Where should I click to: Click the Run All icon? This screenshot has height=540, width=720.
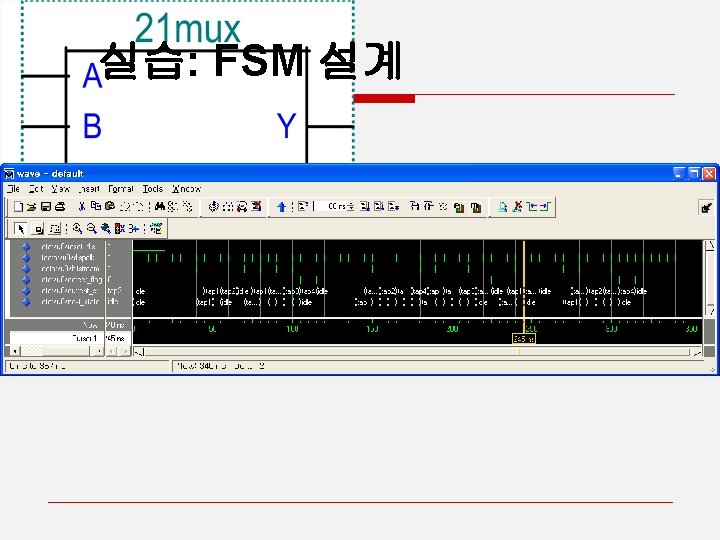(394, 207)
